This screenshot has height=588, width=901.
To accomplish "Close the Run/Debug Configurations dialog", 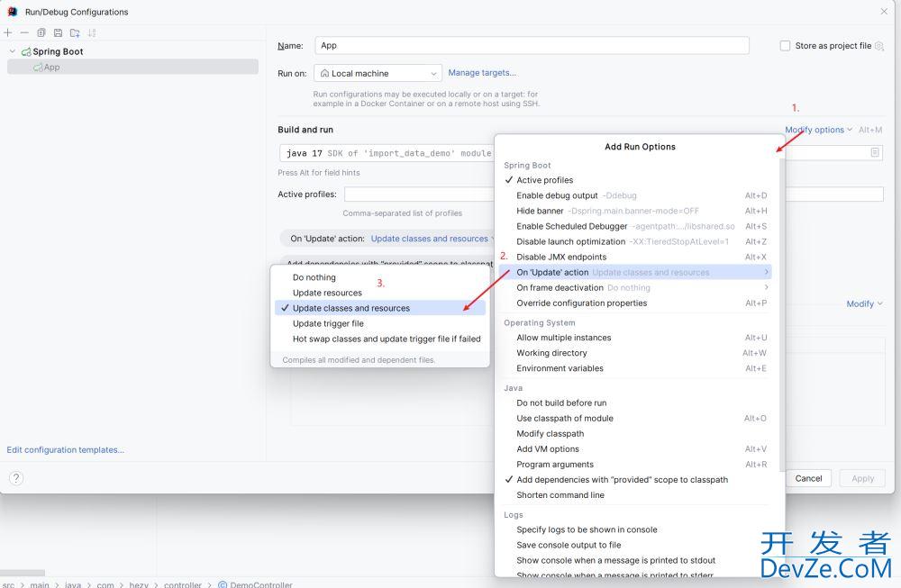I will click(x=884, y=12).
